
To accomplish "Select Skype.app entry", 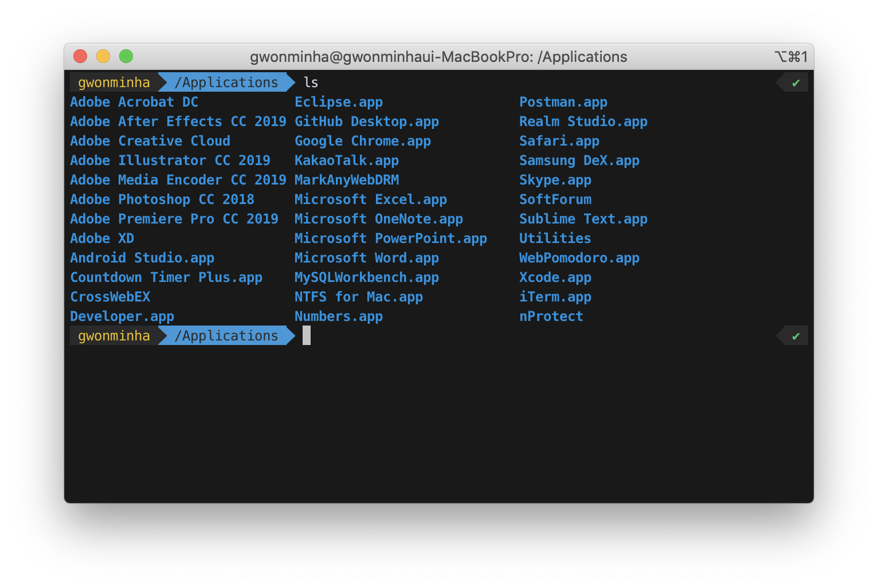I will pyautogui.click(x=555, y=180).
